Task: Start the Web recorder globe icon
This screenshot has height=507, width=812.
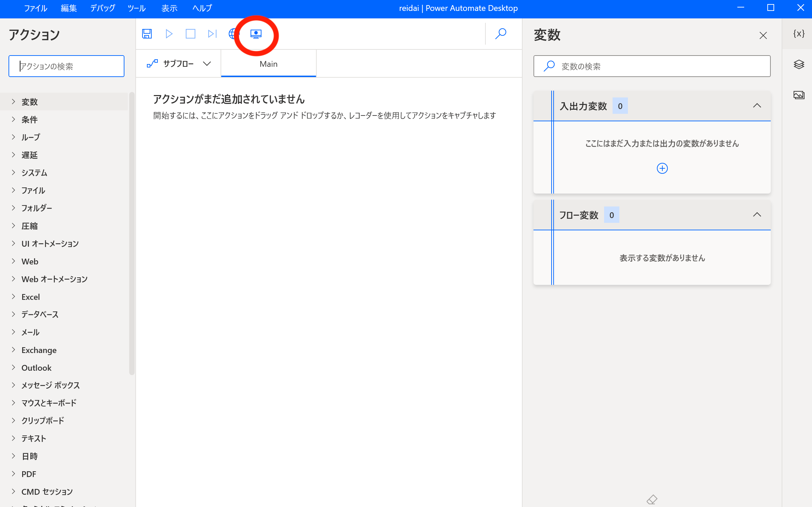Action: [233, 34]
